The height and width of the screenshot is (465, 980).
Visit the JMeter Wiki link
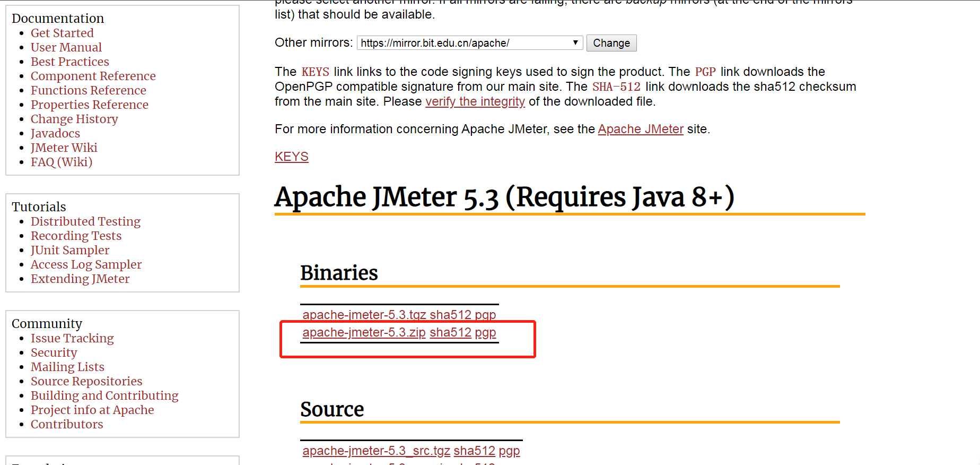[64, 148]
